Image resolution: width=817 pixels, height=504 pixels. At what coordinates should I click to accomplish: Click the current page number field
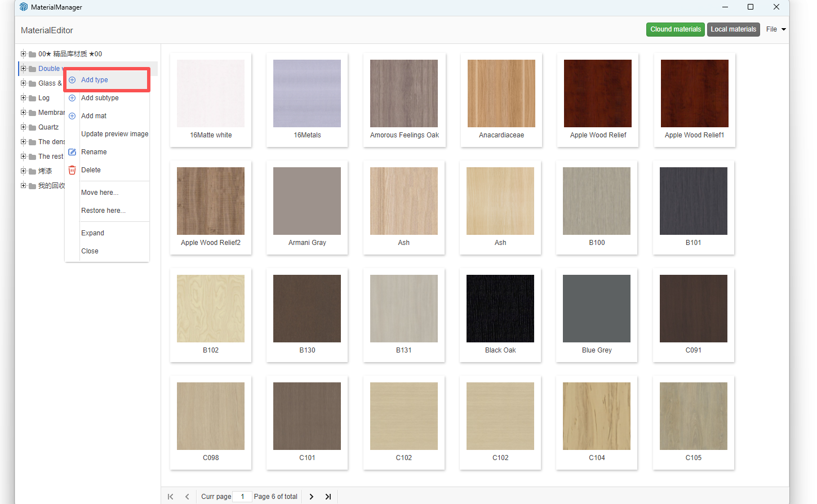point(242,497)
